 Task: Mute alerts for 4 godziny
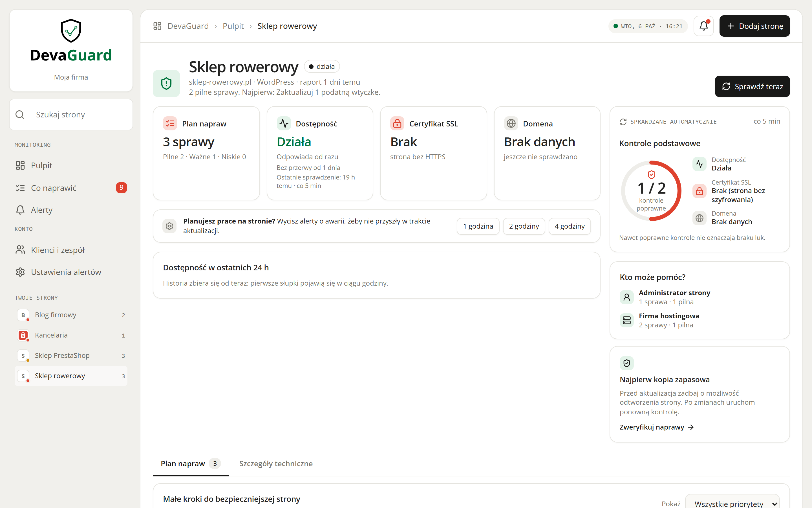pos(570,226)
